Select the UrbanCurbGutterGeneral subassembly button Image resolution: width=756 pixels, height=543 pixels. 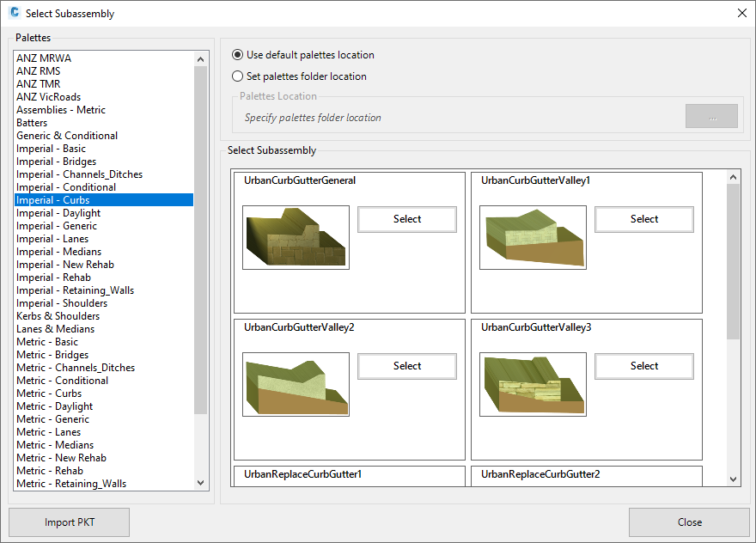point(407,219)
